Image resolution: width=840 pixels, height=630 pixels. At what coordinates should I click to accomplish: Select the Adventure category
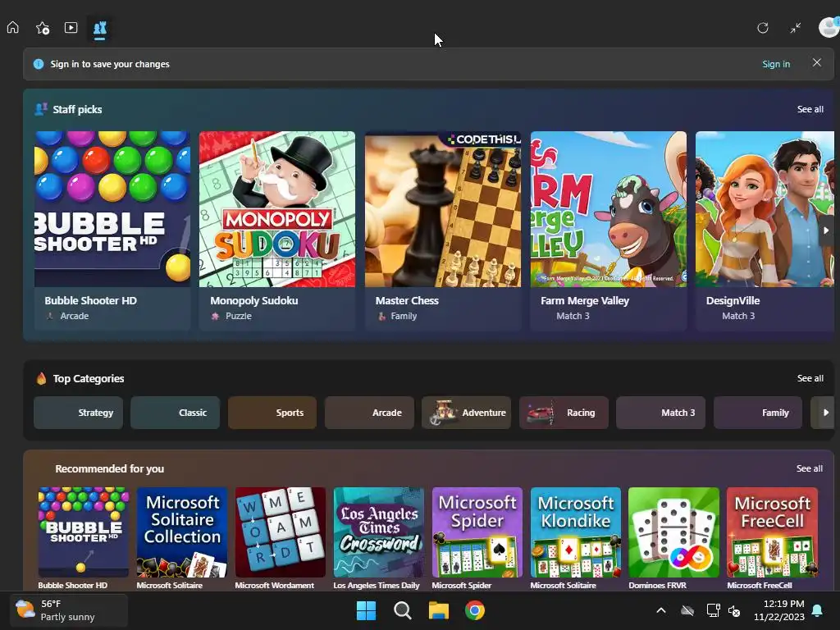pos(467,413)
